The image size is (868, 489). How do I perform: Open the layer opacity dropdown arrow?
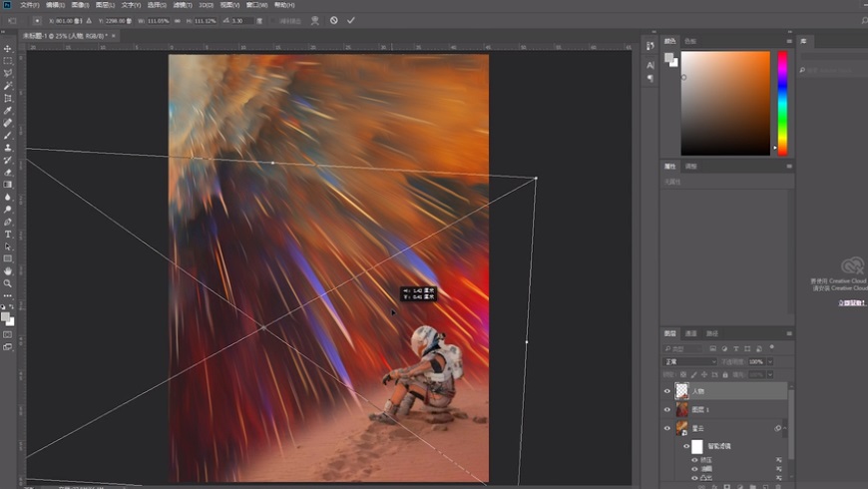(770, 361)
